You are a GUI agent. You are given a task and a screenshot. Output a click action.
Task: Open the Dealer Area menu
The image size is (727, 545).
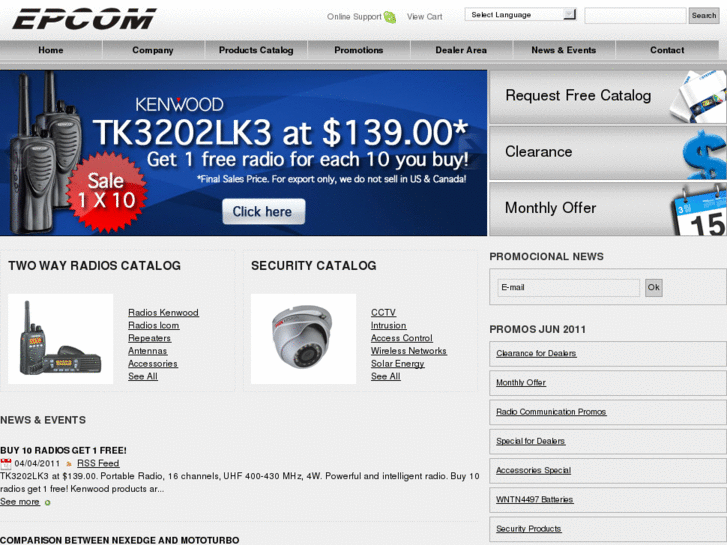click(x=461, y=50)
